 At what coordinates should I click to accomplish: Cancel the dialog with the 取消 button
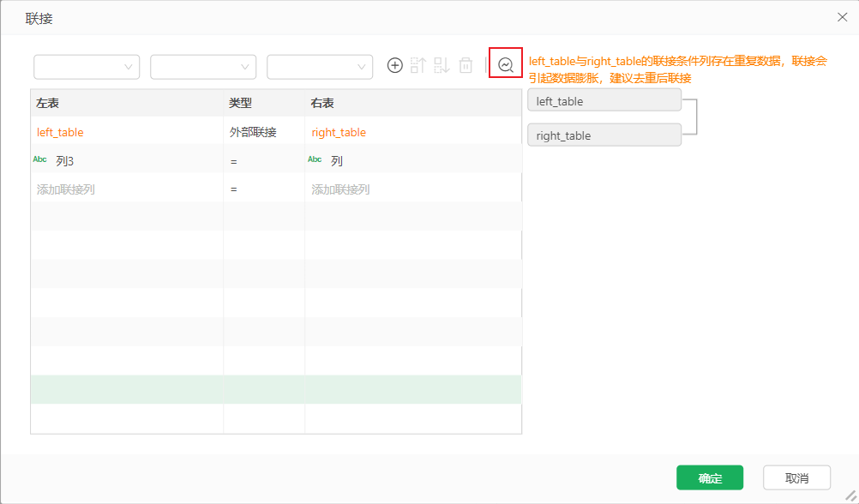point(796,477)
